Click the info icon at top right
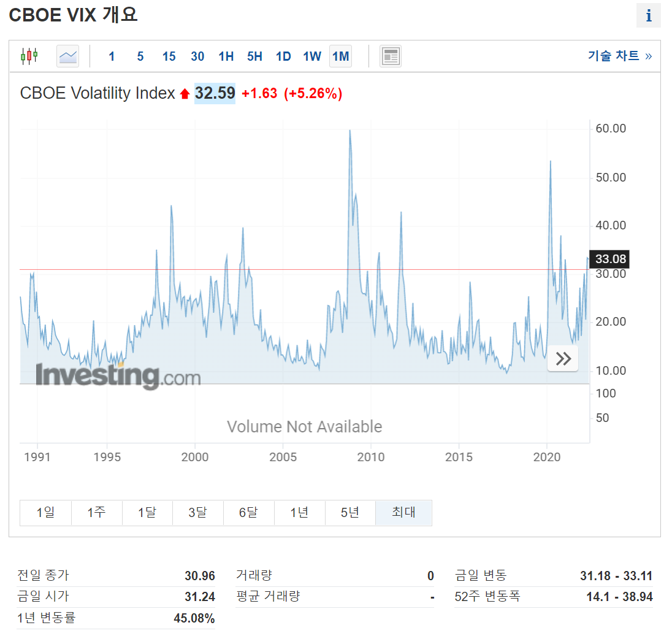 [x=649, y=15]
